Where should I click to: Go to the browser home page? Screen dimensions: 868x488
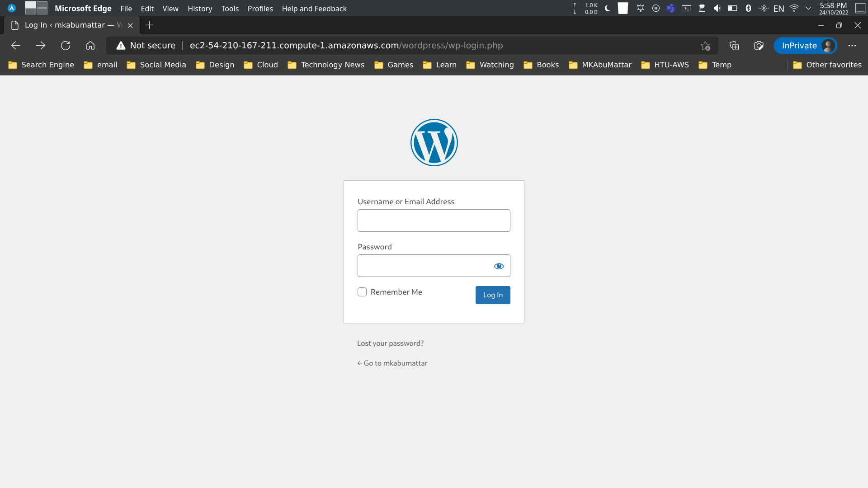point(90,46)
